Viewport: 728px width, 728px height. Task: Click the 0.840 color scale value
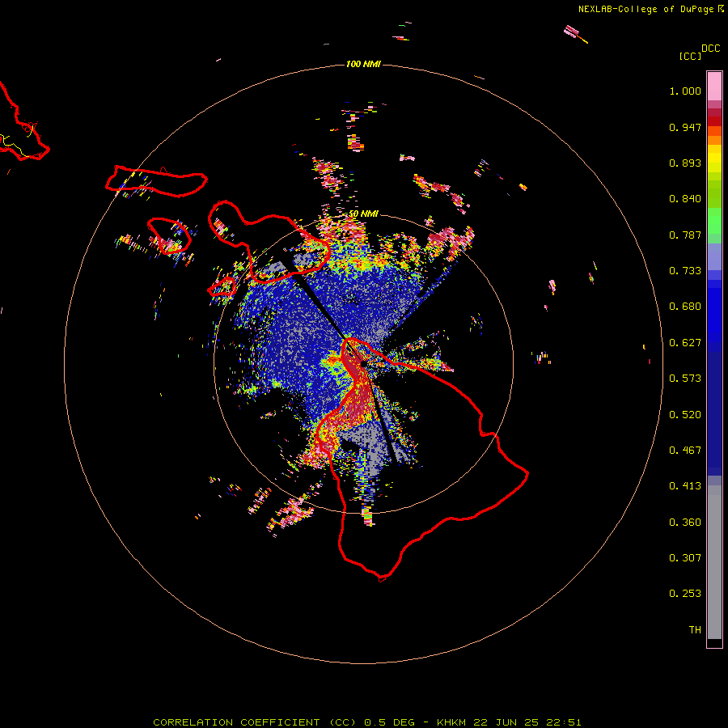point(685,199)
